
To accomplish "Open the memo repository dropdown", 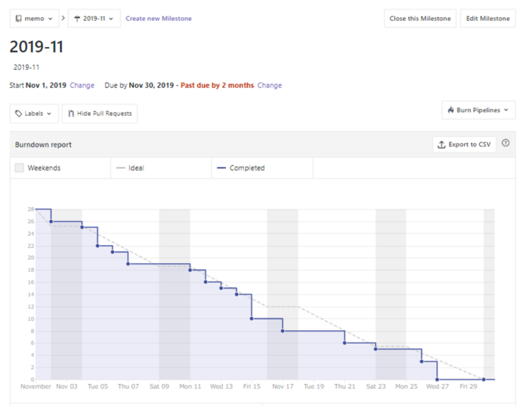I will click(x=34, y=18).
